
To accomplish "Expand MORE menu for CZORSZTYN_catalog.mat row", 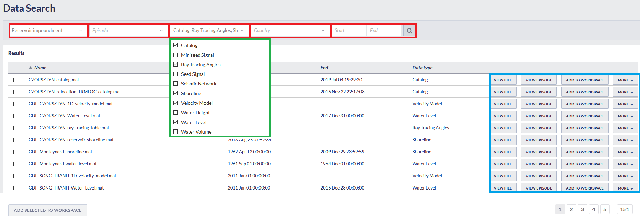I will tap(625, 80).
